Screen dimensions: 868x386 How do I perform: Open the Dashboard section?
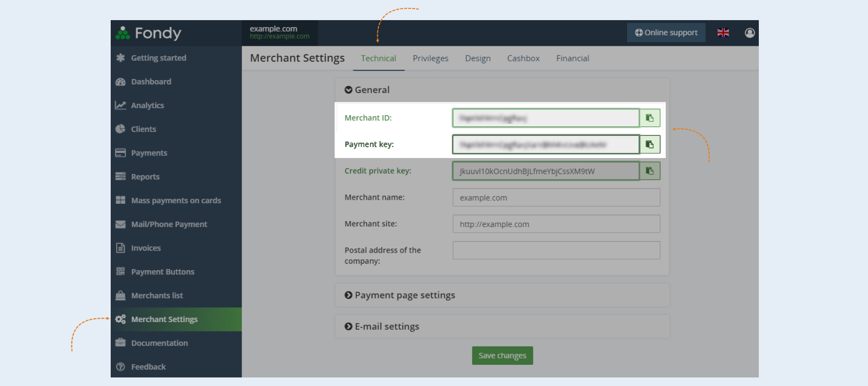pyautogui.click(x=176, y=82)
